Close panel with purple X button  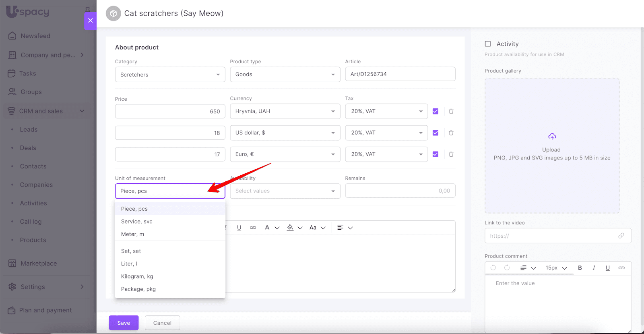pyautogui.click(x=90, y=21)
